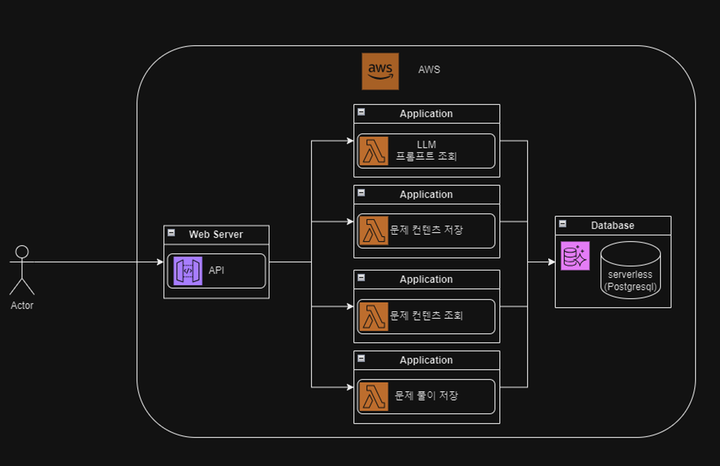Click the Actor stick figure
This screenshot has height=466, width=720.
(22, 269)
